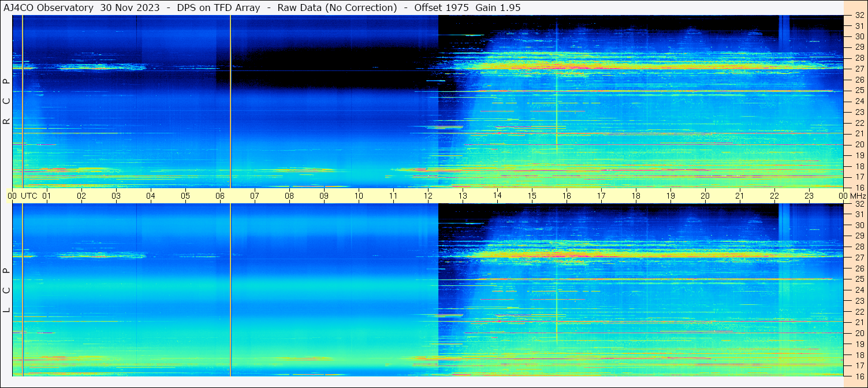Image resolution: width=868 pixels, height=388 pixels.
Task: Select the 15 hour mark on the time axis
Action: pyautogui.click(x=532, y=196)
